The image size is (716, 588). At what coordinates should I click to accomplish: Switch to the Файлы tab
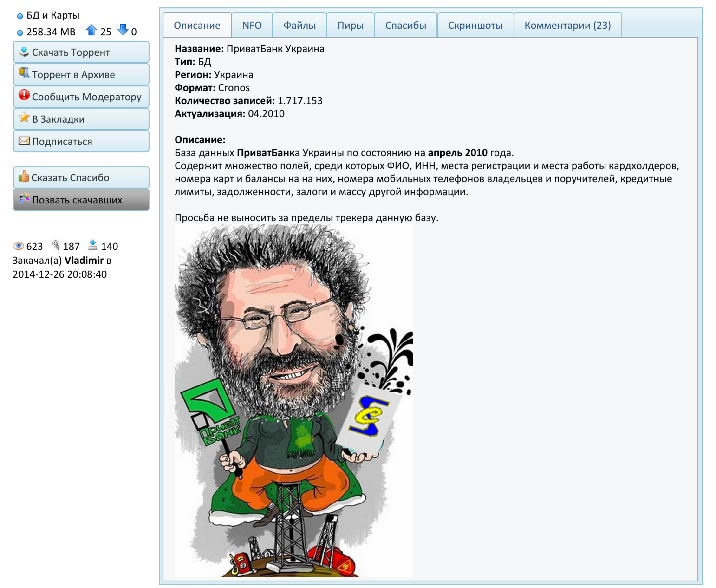pos(299,25)
